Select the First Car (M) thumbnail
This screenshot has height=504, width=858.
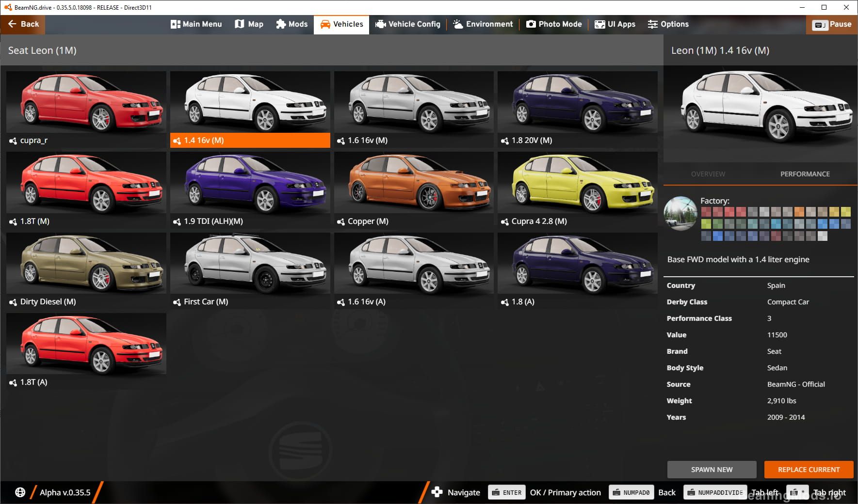click(250, 263)
